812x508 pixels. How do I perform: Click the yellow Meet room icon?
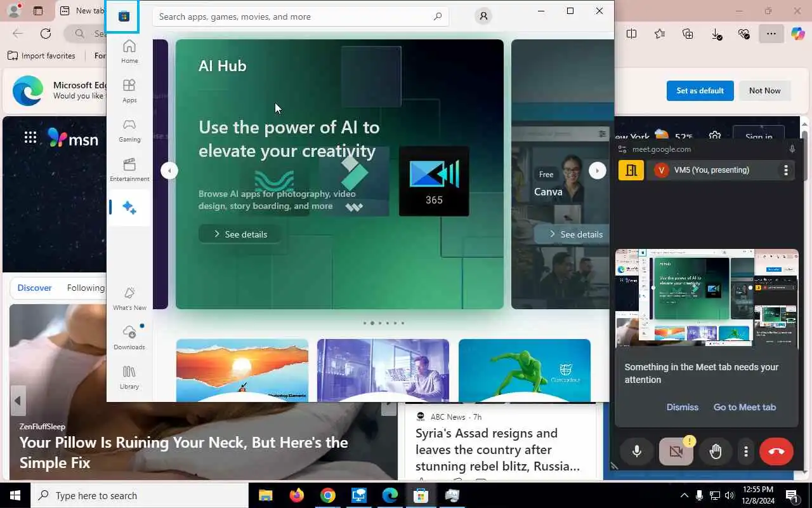(631, 170)
